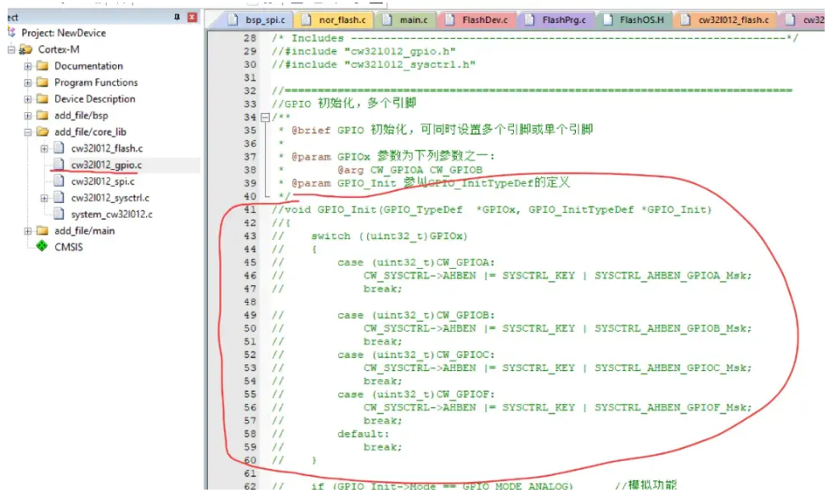The height and width of the screenshot is (504, 834).
Task: Click '@arg CW_GPIOA CW_GPIOB' comment line
Action: (410, 171)
